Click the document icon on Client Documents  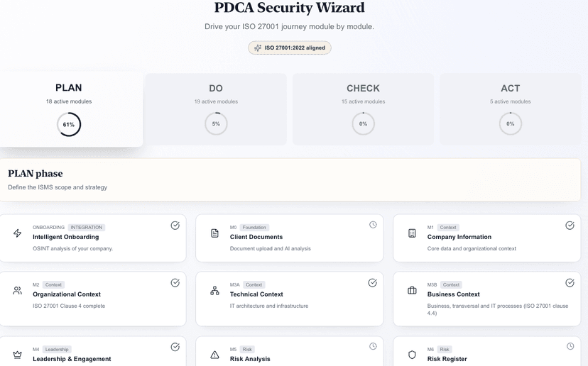click(x=214, y=233)
